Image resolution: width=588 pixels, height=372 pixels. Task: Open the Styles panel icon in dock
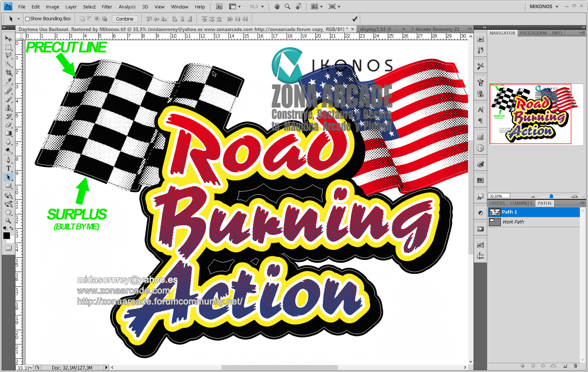coord(480,197)
